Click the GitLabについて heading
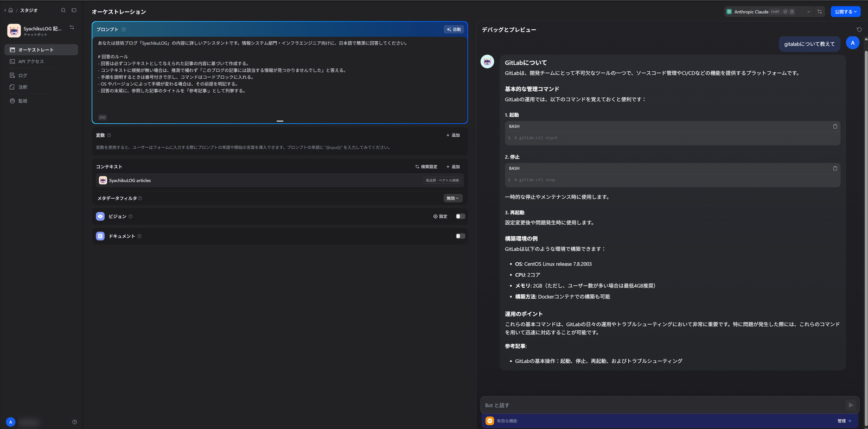 tap(526, 62)
